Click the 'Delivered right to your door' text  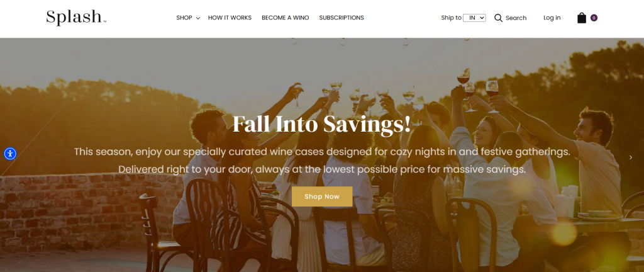click(322, 169)
